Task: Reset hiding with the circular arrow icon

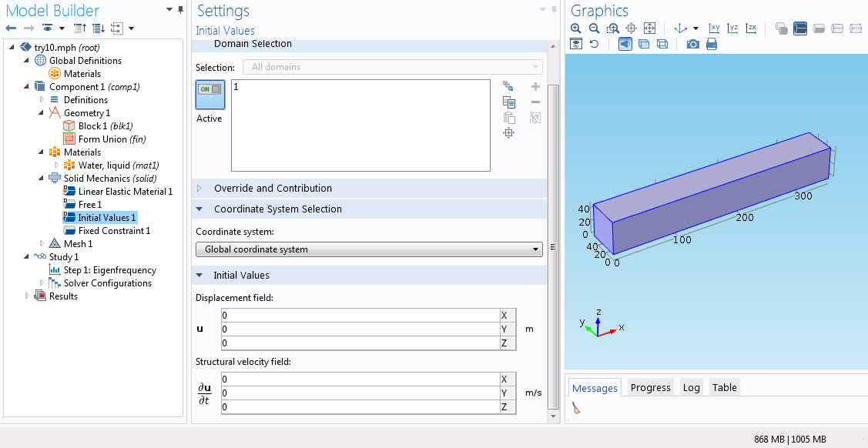Action: point(594,45)
